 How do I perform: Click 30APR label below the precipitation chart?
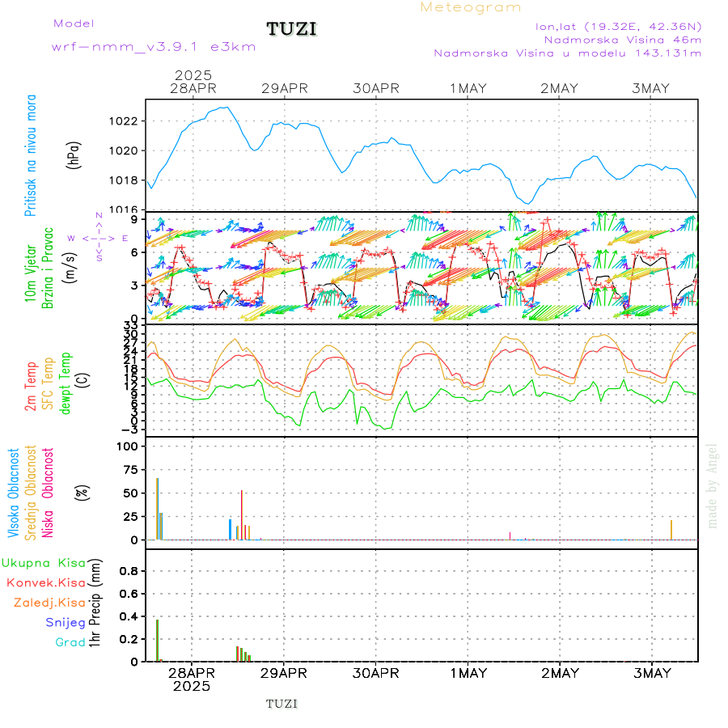[x=376, y=673]
